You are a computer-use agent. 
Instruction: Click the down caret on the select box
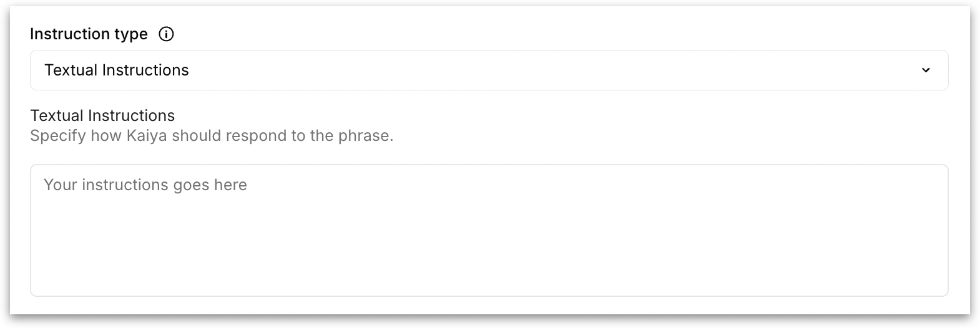coord(926,70)
